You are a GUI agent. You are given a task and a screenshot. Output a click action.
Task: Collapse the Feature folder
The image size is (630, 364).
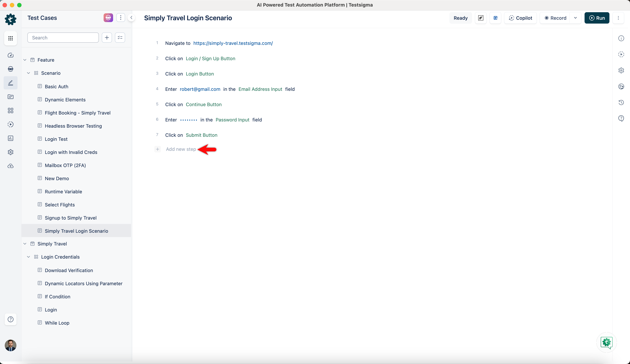pos(25,60)
